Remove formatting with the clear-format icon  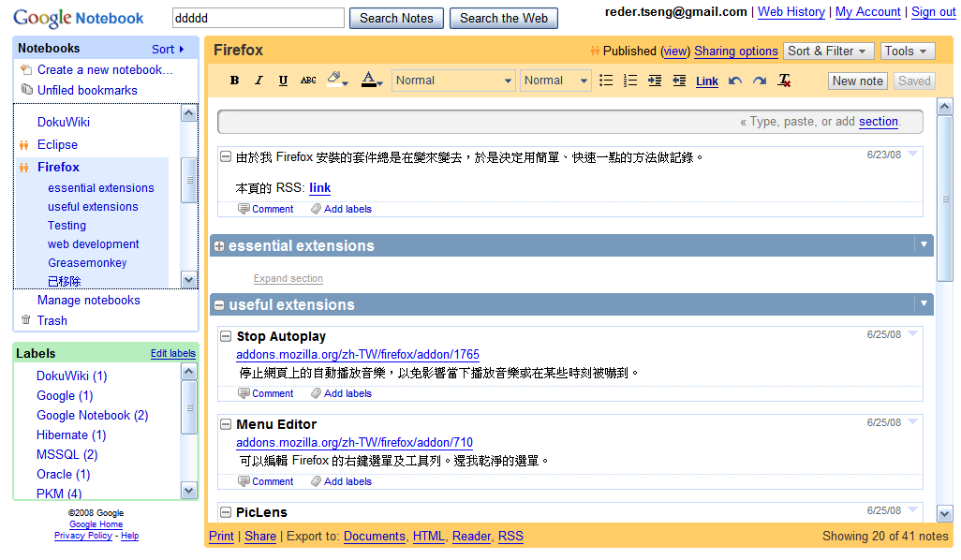click(785, 81)
